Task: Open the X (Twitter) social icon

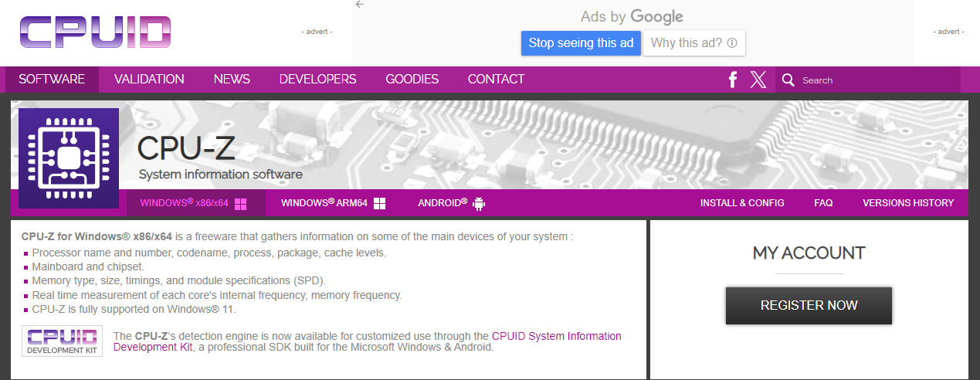Action: point(758,80)
